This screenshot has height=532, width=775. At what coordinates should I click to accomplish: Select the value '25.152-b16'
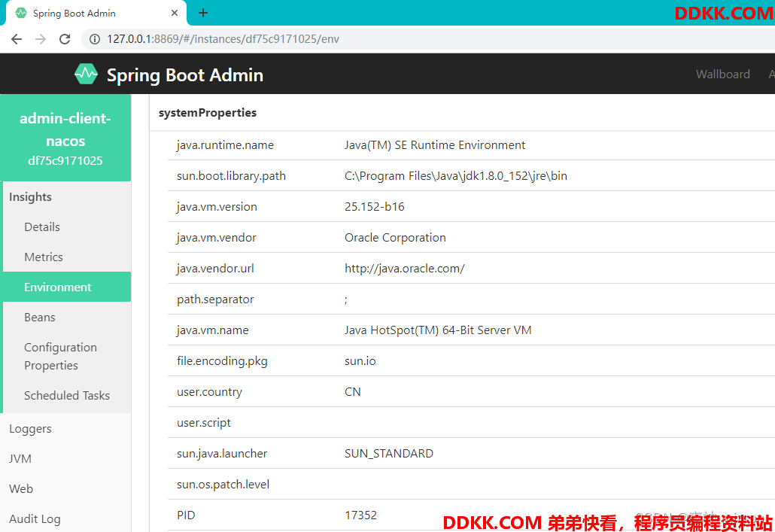(x=374, y=207)
